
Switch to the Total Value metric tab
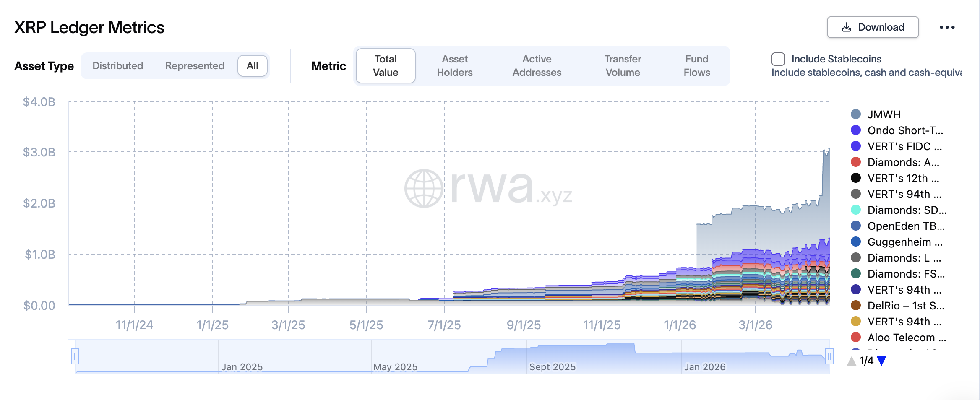(386, 66)
